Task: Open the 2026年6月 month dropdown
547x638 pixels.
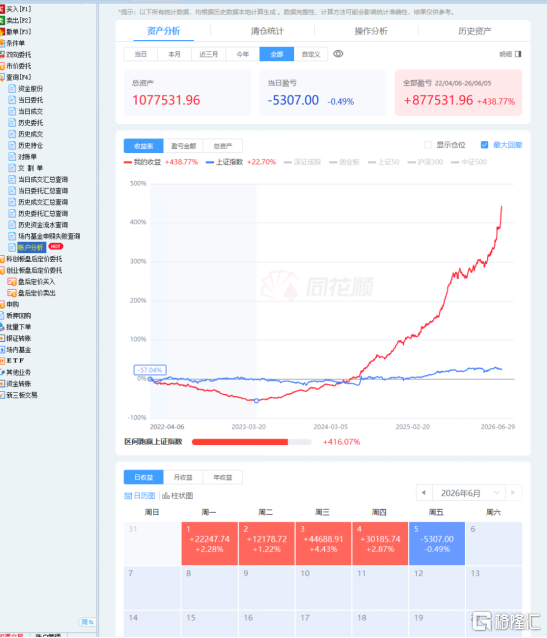Action: pos(468,493)
